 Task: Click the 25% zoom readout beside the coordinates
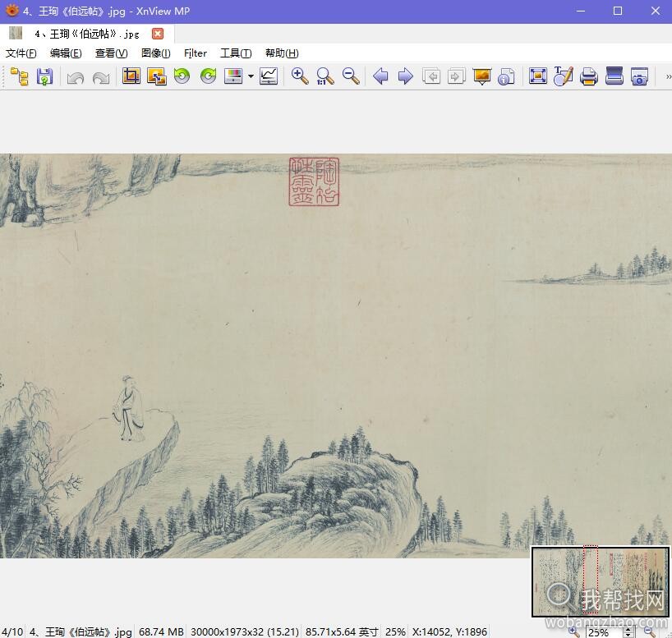tap(395, 631)
